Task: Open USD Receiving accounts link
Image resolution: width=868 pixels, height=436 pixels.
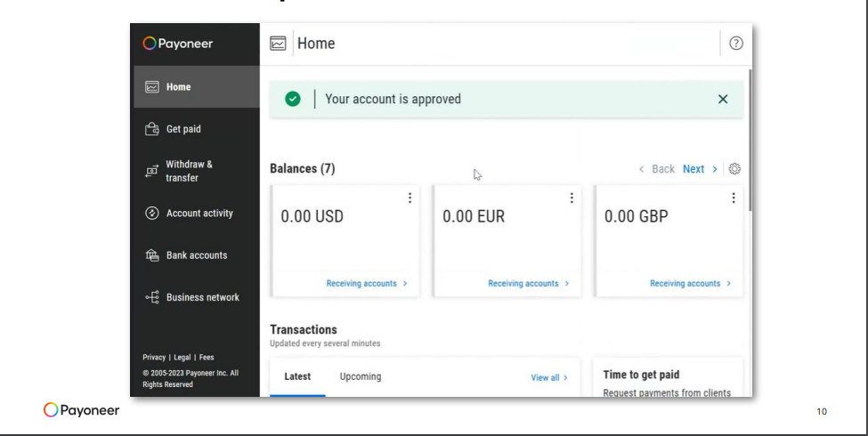Action: point(367,283)
